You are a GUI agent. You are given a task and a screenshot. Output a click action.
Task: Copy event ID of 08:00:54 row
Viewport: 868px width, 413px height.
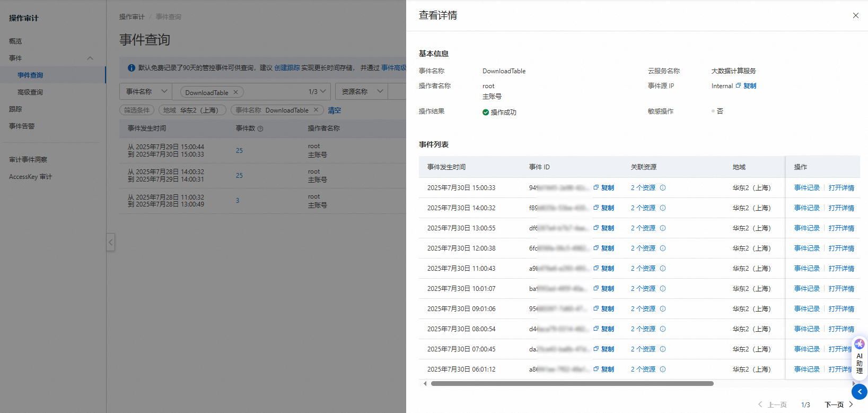click(604, 329)
